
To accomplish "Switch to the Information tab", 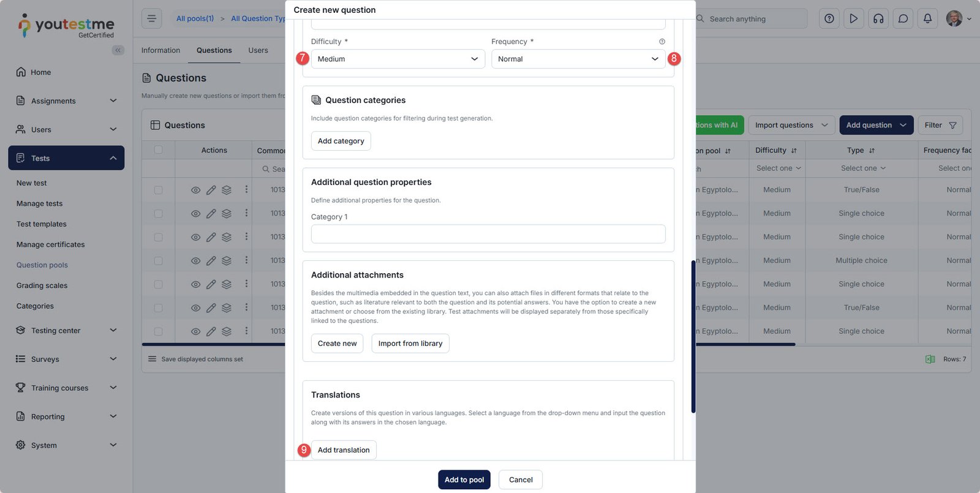I will (160, 50).
